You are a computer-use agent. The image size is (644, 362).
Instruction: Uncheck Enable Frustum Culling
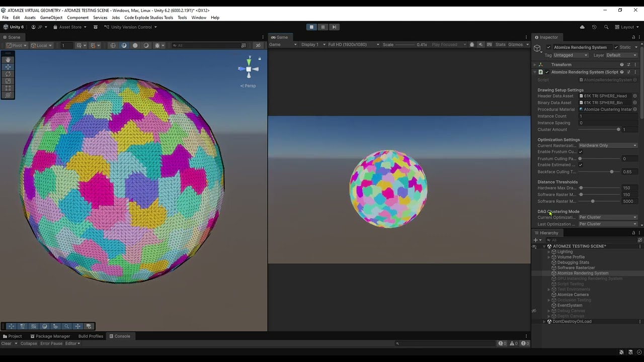click(x=581, y=152)
